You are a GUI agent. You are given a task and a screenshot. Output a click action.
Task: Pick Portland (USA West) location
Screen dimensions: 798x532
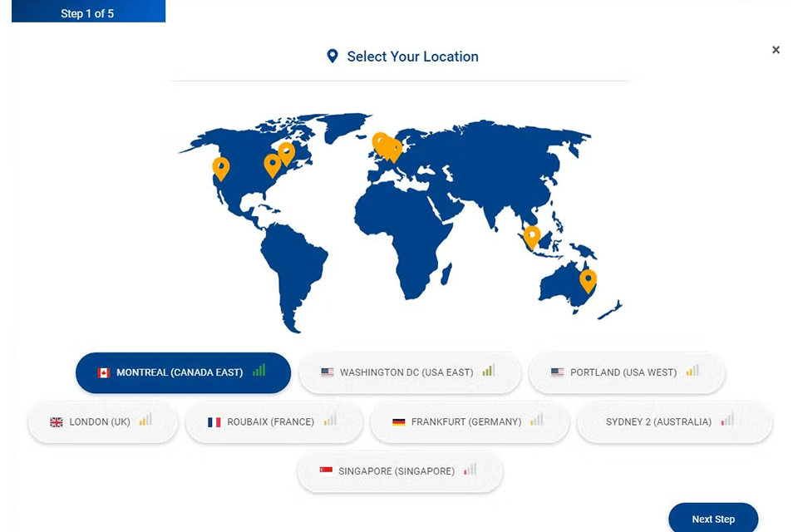[627, 372]
